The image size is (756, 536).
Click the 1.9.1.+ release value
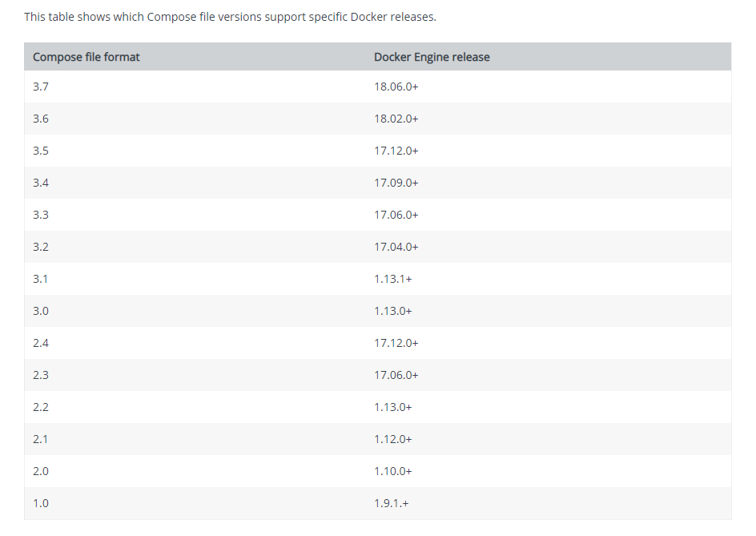391,503
